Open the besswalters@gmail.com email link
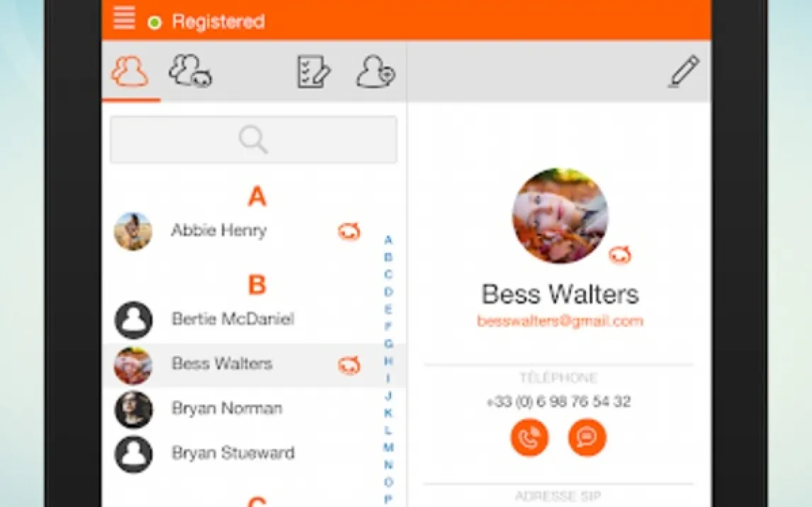 pos(560,321)
